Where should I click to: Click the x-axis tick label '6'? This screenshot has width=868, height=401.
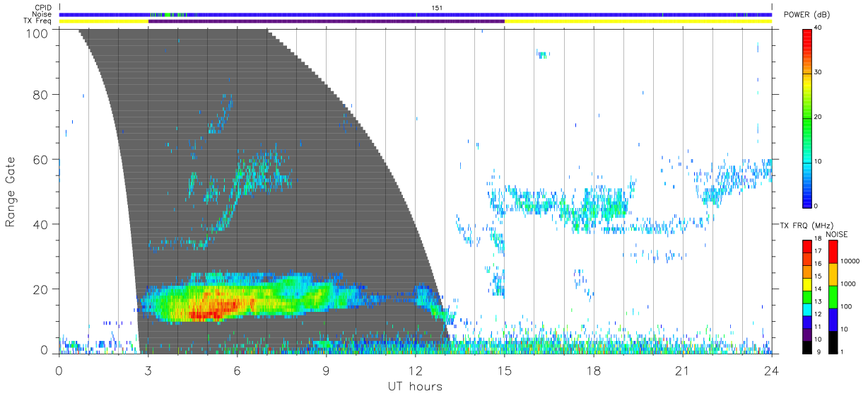[237, 371]
